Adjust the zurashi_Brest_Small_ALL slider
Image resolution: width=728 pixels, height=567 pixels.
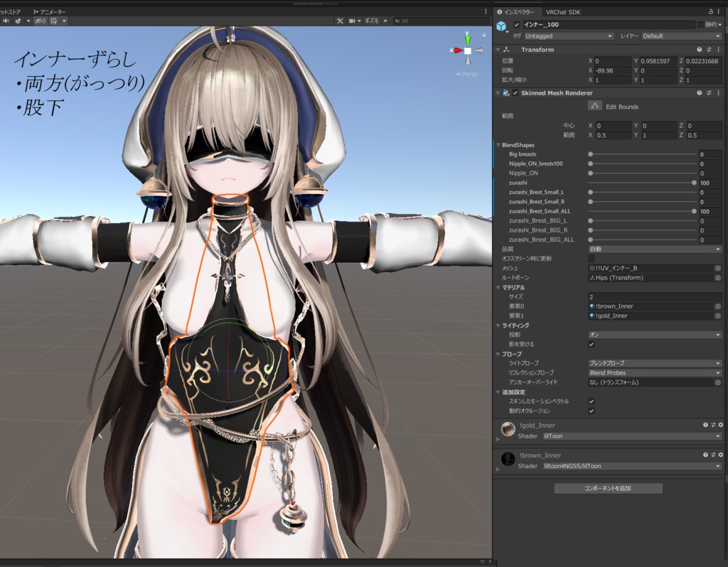tap(643, 212)
